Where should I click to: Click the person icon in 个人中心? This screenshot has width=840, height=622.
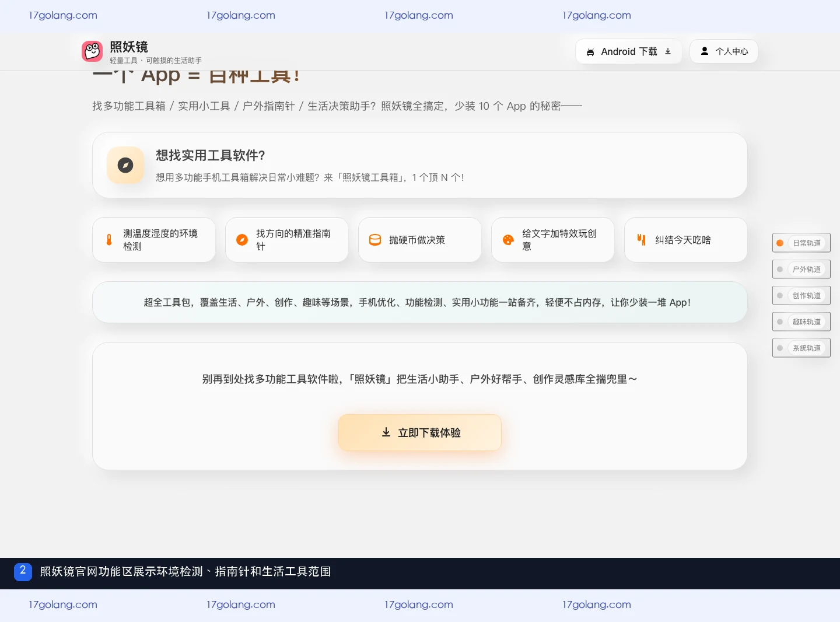coord(705,51)
